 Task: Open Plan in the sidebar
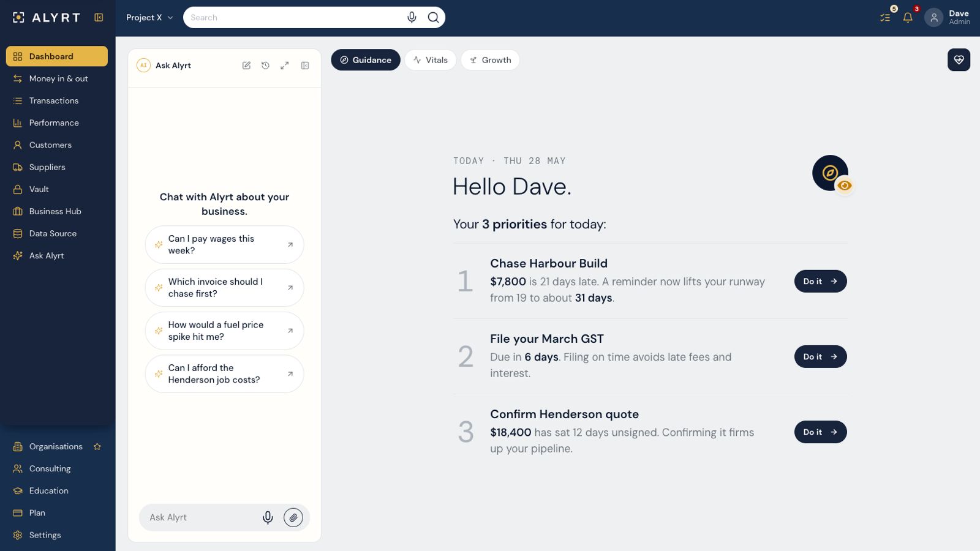[57, 512]
